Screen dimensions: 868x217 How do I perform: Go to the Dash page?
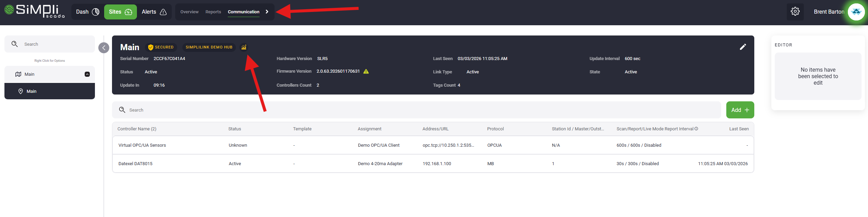pos(87,12)
